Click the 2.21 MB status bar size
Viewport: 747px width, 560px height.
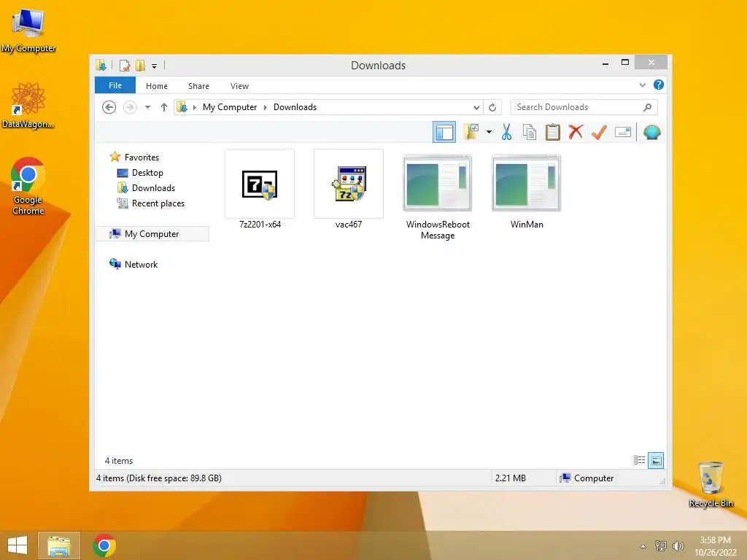(x=510, y=478)
